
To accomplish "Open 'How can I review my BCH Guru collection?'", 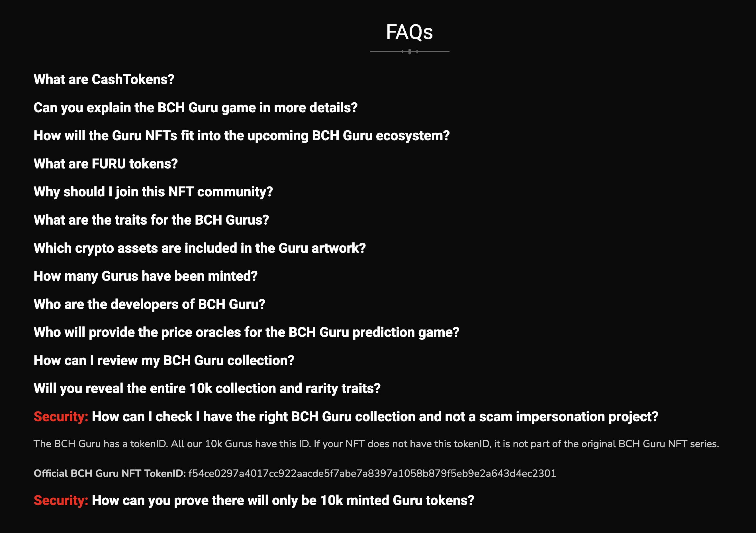I will 164,360.
